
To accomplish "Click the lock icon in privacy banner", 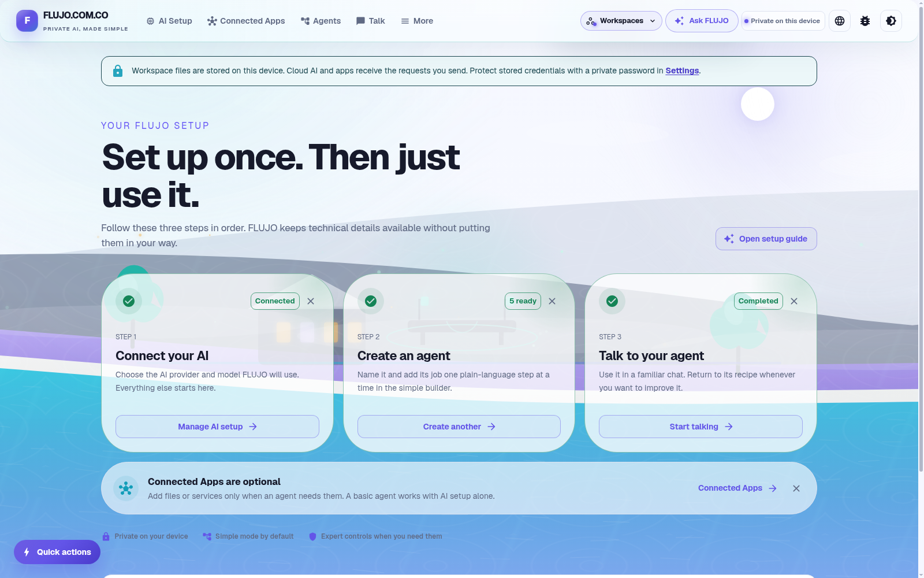I will coord(118,71).
